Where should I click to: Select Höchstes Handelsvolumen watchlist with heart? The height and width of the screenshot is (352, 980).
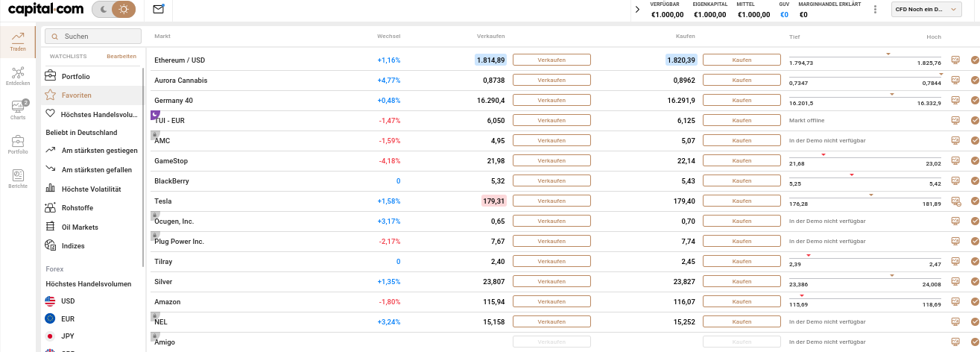(93, 114)
